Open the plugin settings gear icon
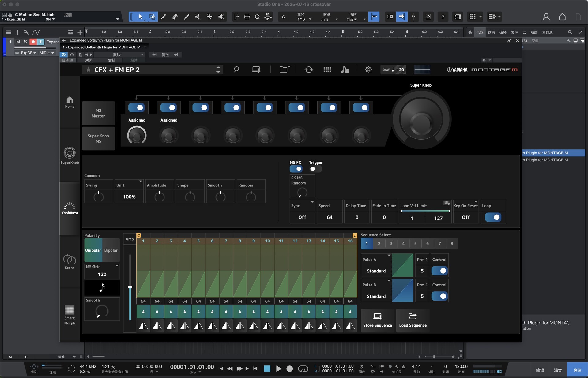This screenshot has height=378, width=588. pos(368,70)
